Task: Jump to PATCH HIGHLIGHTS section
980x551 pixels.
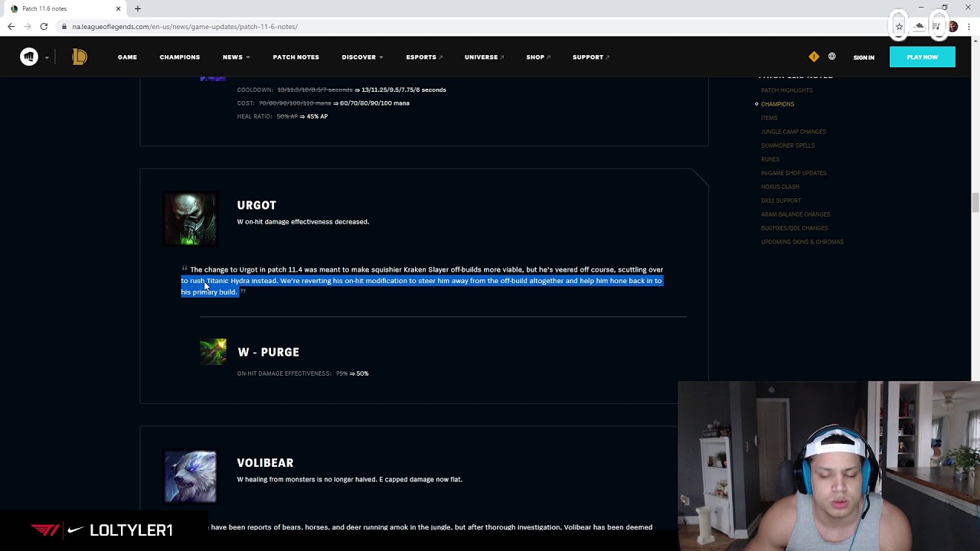Action: 786,90
